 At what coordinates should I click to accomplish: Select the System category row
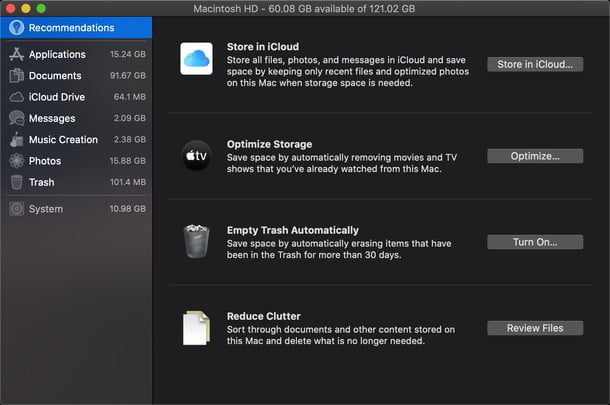click(46, 209)
